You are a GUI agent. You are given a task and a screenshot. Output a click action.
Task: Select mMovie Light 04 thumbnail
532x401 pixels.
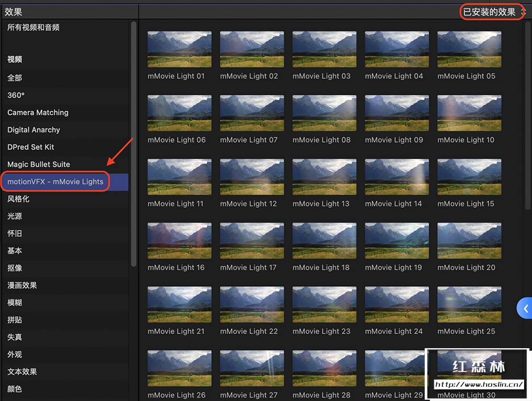pyautogui.click(x=397, y=49)
